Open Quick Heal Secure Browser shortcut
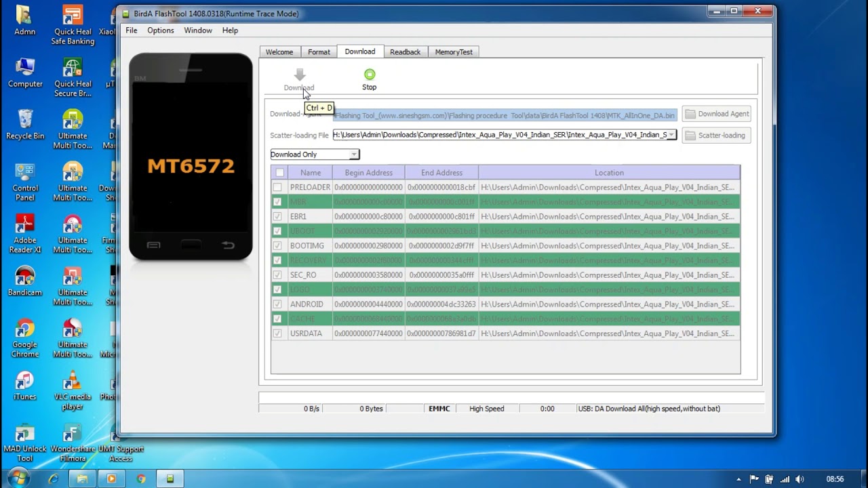 coord(73,78)
